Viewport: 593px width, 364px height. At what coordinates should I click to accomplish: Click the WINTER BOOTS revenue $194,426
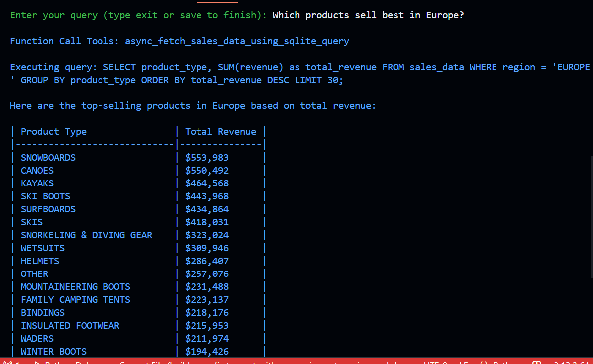point(207,352)
